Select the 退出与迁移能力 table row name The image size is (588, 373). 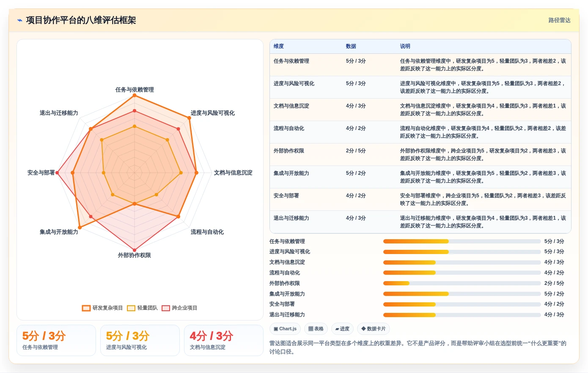291,218
